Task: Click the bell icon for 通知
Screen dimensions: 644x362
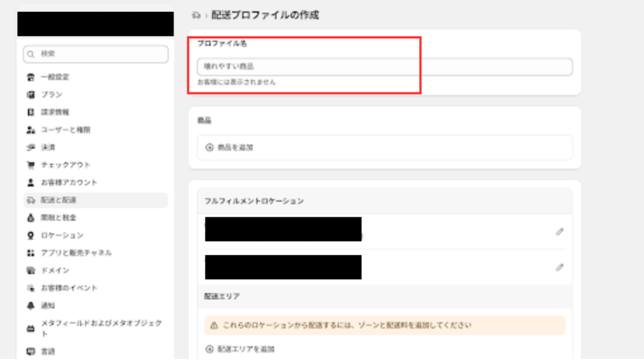Action: click(30, 305)
